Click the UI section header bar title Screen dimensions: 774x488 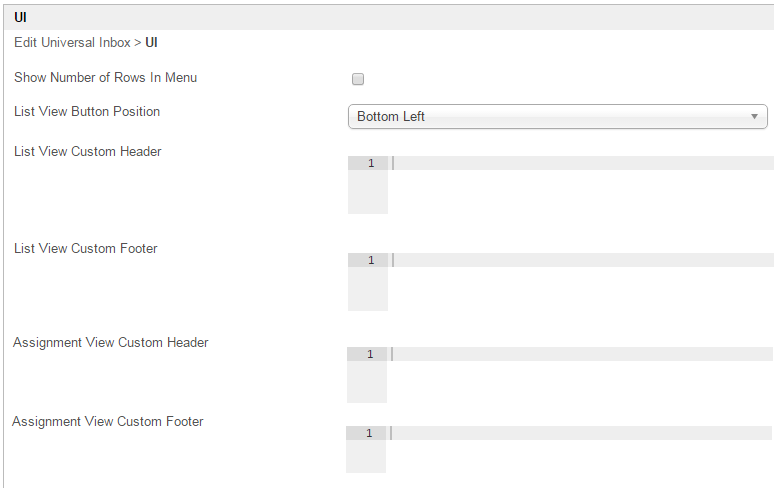click(x=20, y=17)
